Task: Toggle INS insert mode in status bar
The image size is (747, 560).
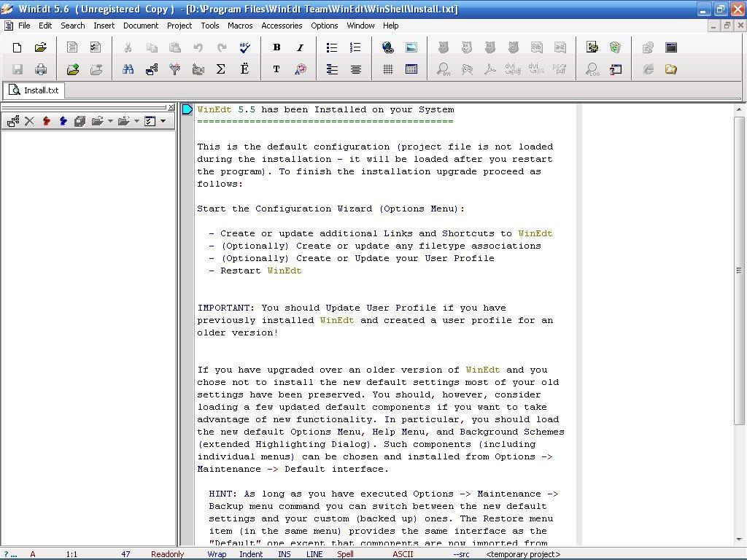Action: pos(285,554)
